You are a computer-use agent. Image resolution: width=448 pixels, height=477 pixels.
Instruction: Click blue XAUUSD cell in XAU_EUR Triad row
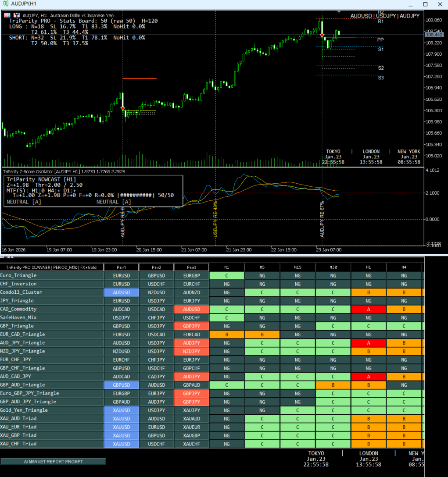click(x=122, y=427)
